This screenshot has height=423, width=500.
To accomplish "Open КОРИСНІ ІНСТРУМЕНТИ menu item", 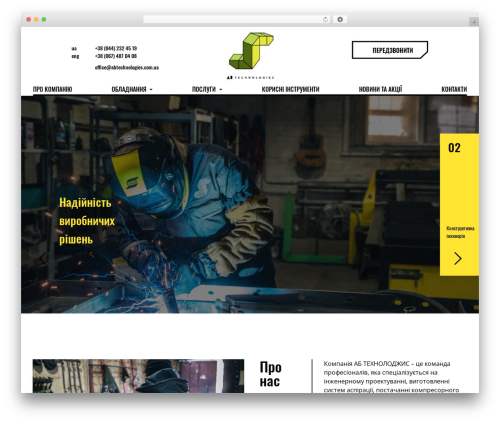I will (290, 89).
